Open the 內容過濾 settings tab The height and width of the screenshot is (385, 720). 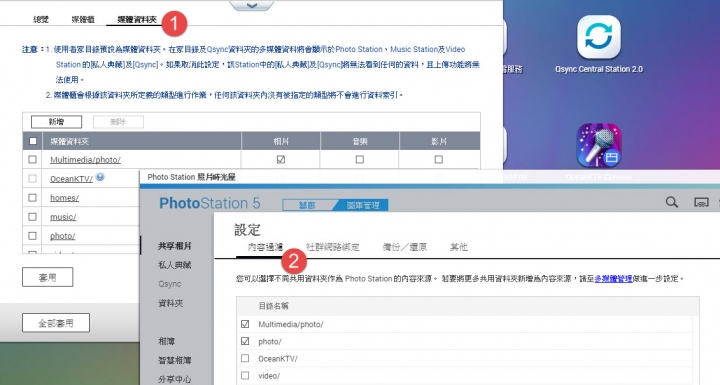click(265, 247)
